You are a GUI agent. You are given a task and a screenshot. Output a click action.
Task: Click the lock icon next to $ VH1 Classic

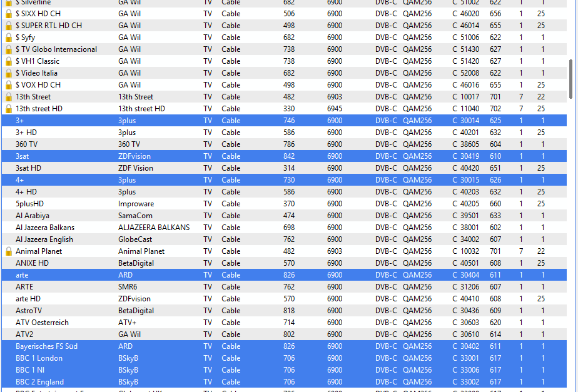pos(9,61)
